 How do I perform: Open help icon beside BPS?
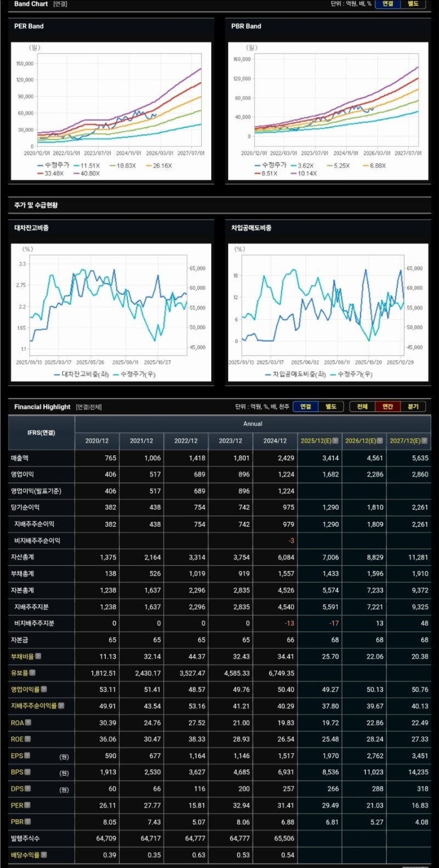click(27, 772)
